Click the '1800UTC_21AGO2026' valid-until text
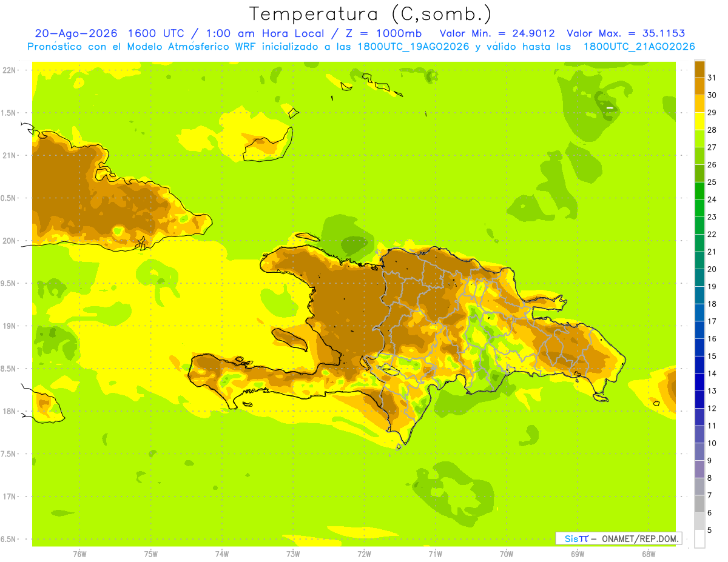 click(x=639, y=47)
